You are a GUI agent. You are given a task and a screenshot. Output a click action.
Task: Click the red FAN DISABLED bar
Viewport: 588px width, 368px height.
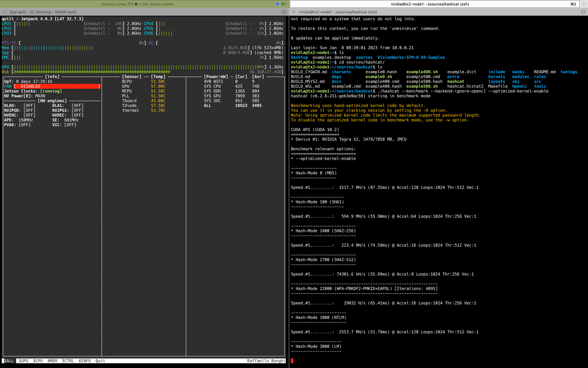coord(57,86)
